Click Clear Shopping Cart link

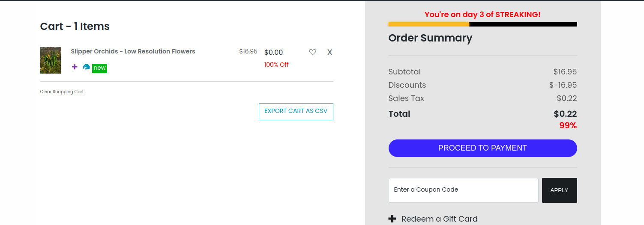pos(62,92)
